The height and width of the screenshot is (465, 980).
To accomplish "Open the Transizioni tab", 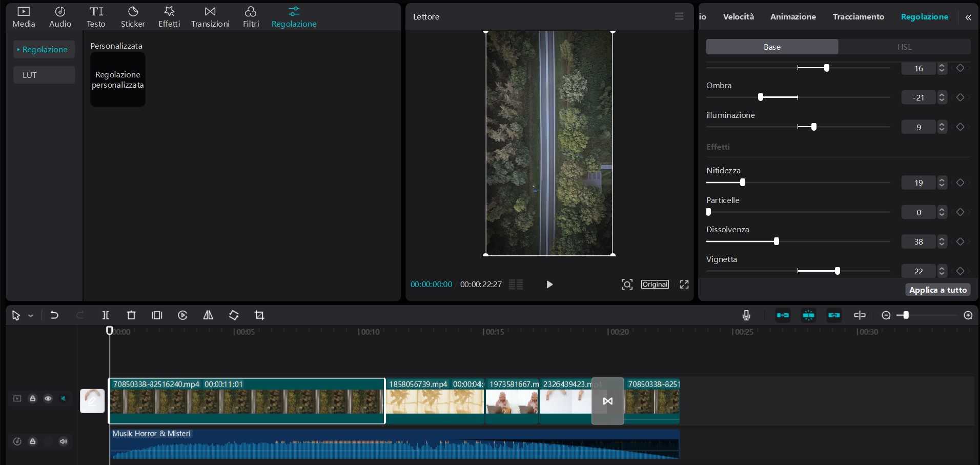I will tap(210, 17).
